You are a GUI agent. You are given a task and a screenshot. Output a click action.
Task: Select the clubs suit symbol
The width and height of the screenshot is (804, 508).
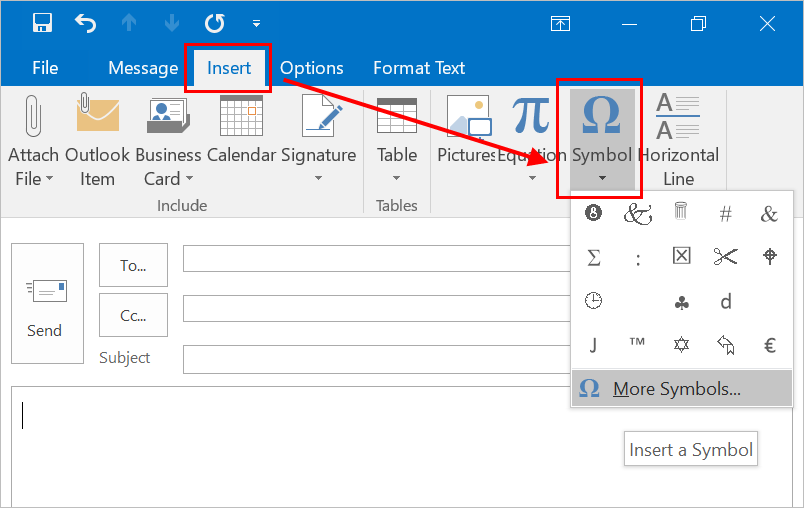[x=681, y=301]
